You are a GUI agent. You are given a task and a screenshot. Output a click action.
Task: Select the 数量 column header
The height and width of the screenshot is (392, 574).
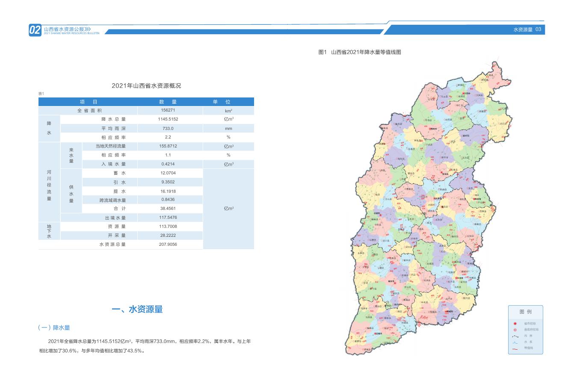pyautogui.click(x=168, y=102)
